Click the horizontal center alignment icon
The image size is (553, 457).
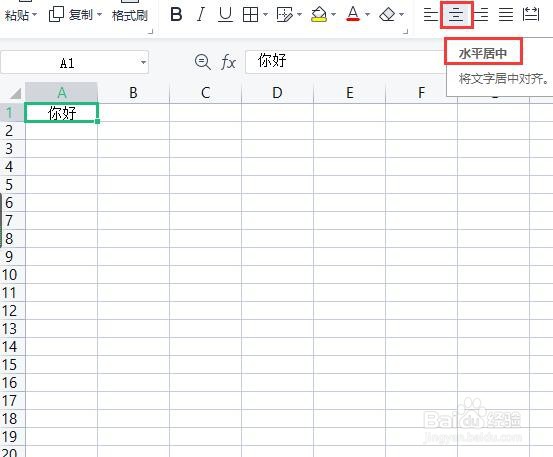[x=456, y=14]
